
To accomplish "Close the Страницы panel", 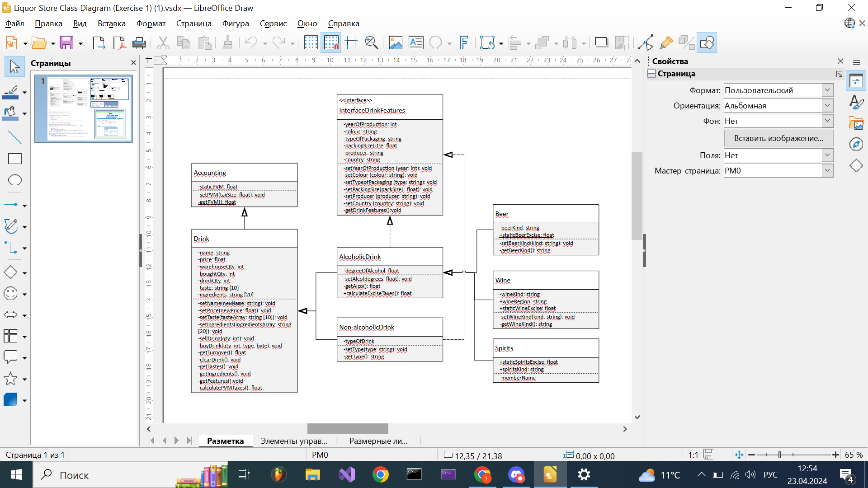I will (x=133, y=63).
